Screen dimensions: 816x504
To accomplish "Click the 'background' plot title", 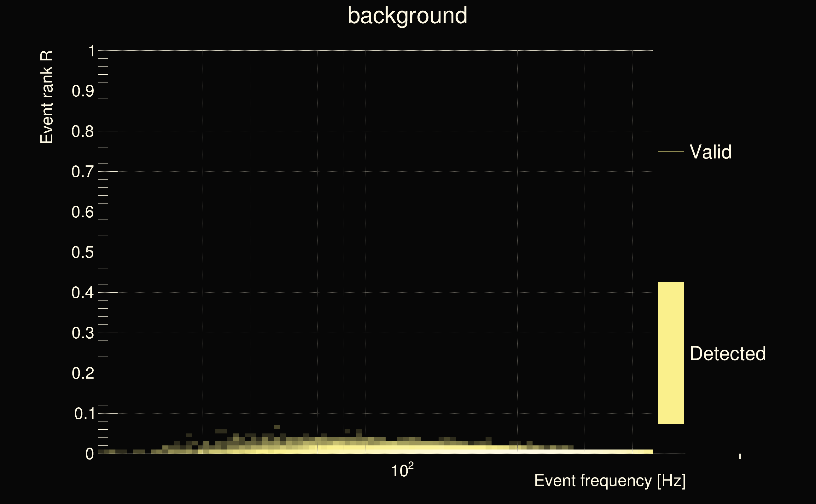I will pyautogui.click(x=407, y=16).
